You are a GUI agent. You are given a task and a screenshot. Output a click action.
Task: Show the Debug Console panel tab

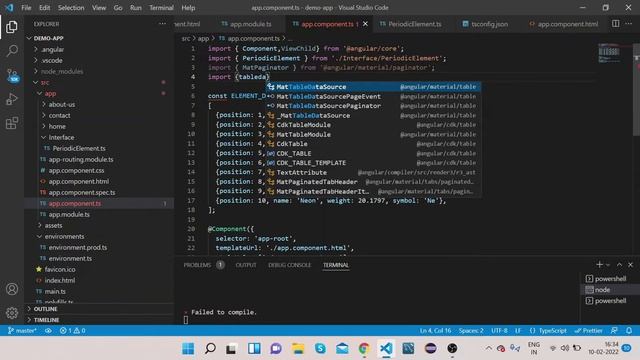click(x=289, y=265)
